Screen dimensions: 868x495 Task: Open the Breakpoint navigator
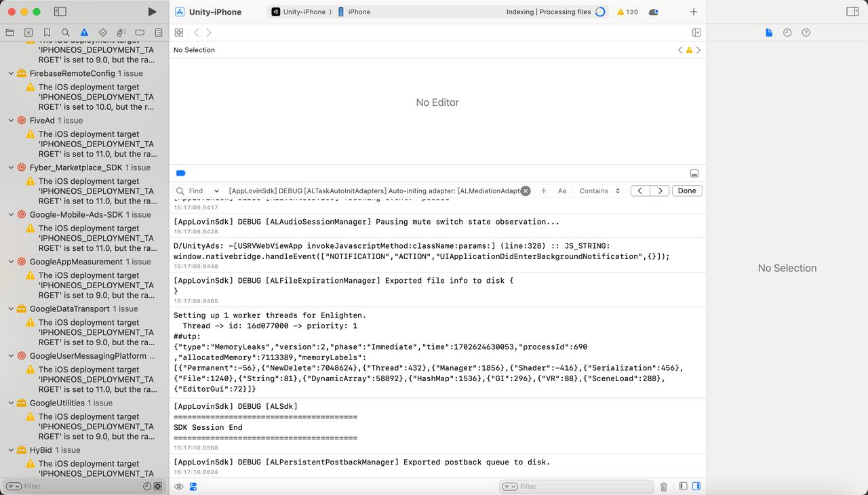(x=140, y=32)
